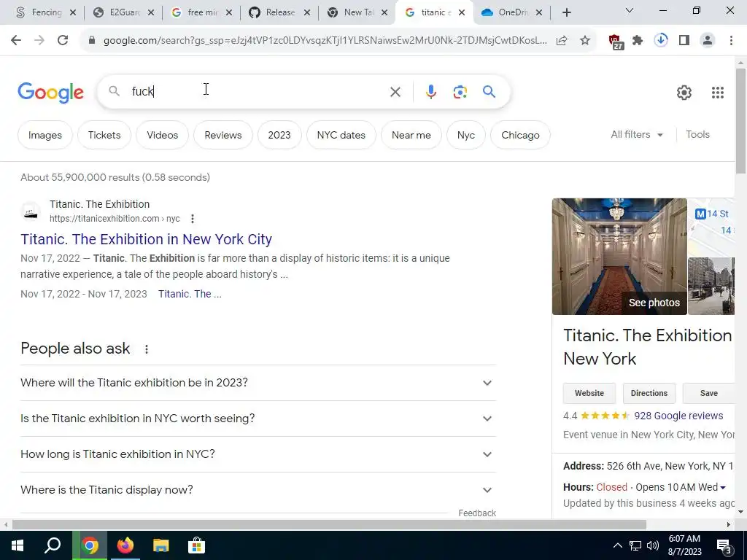Expand 'Where is the Titanic display now?'
Screen dimensions: 747x560
click(x=258, y=490)
